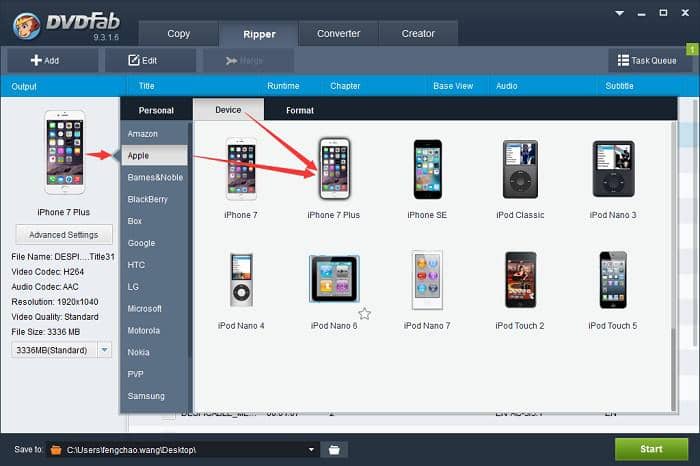Open folder browse icon beside save path
The width and height of the screenshot is (700, 466).
(x=334, y=449)
